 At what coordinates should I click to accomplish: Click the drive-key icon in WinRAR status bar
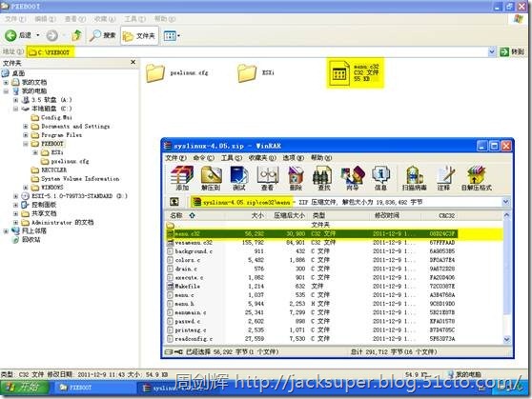pos(174,352)
